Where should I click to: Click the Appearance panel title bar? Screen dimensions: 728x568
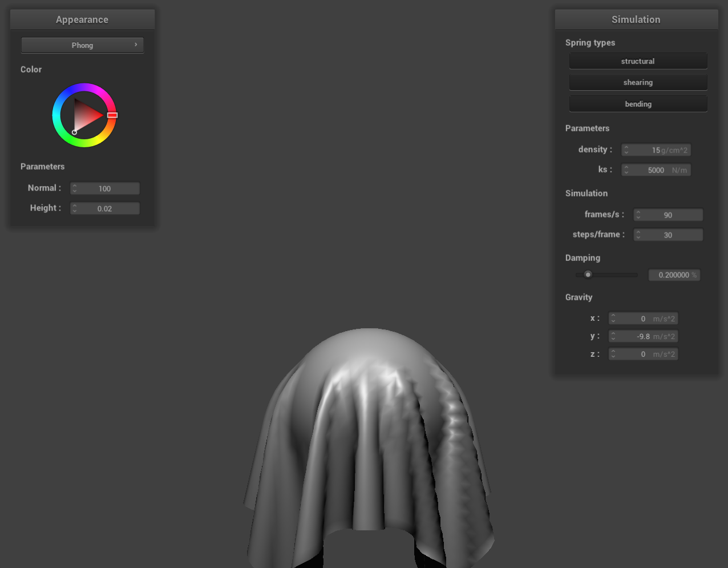[x=82, y=19]
